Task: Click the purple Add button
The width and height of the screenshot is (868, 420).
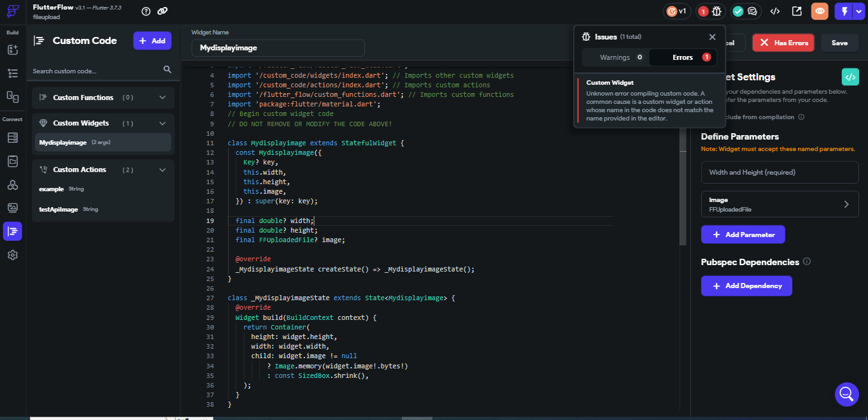Action: point(152,41)
